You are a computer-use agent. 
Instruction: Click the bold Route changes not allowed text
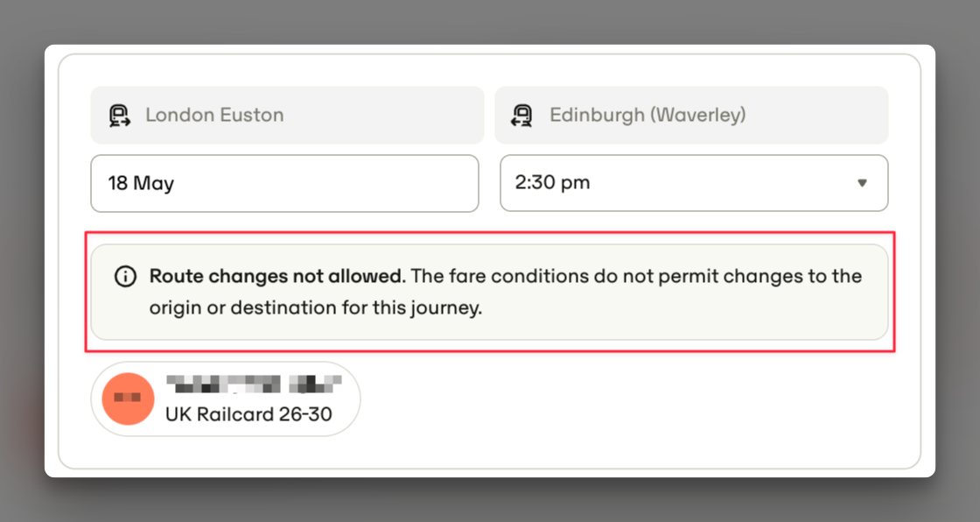[x=277, y=276]
